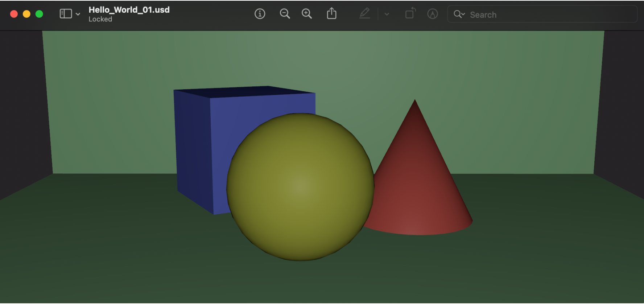
Task: Expand the highlight pen options chevron
Action: point(387,14)
